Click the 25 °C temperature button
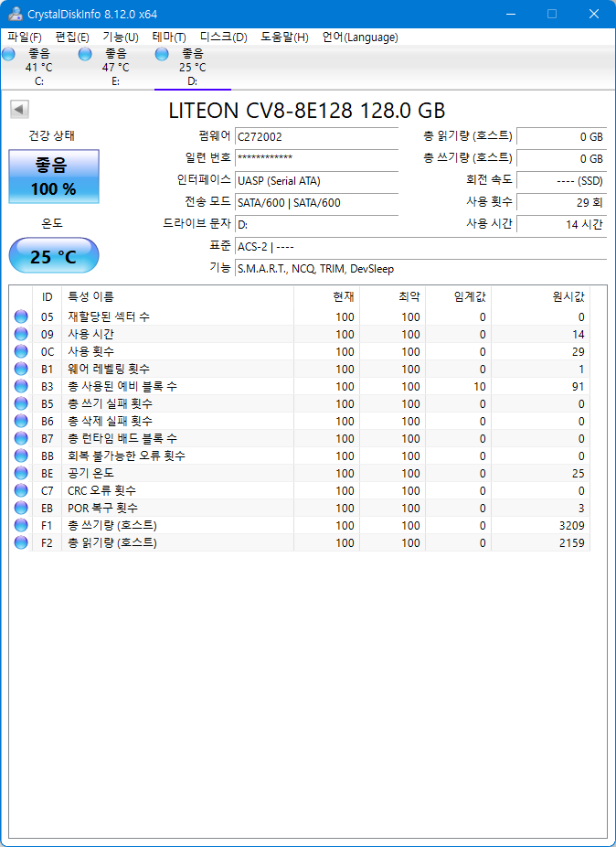This screenshot has height=847, width=616. click(x=54, y=255)
